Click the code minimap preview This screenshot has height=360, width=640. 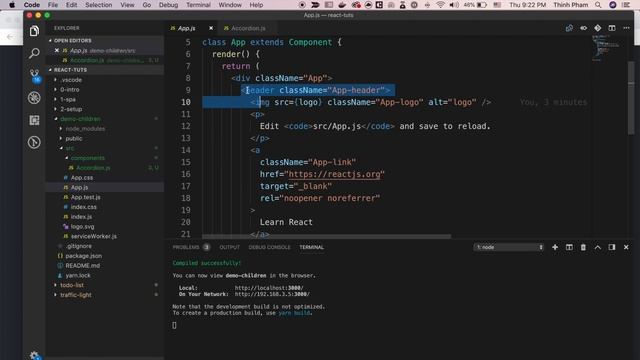point(605,48)
